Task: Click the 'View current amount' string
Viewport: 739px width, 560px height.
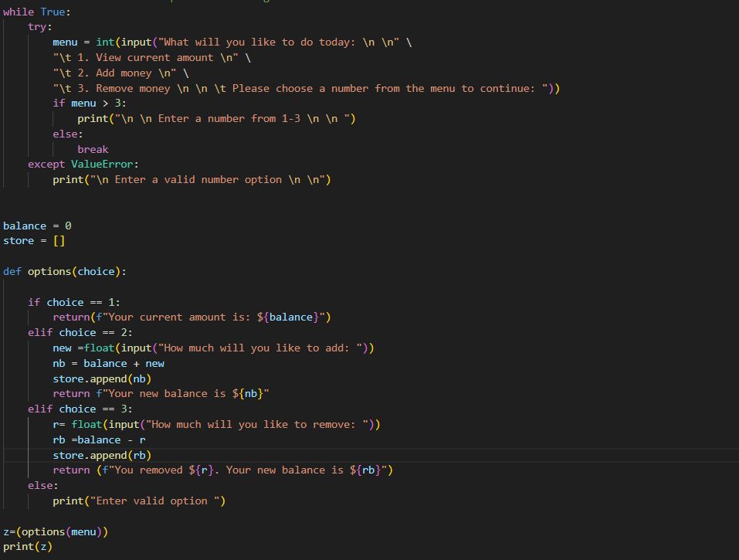Action: coord(151,58)
